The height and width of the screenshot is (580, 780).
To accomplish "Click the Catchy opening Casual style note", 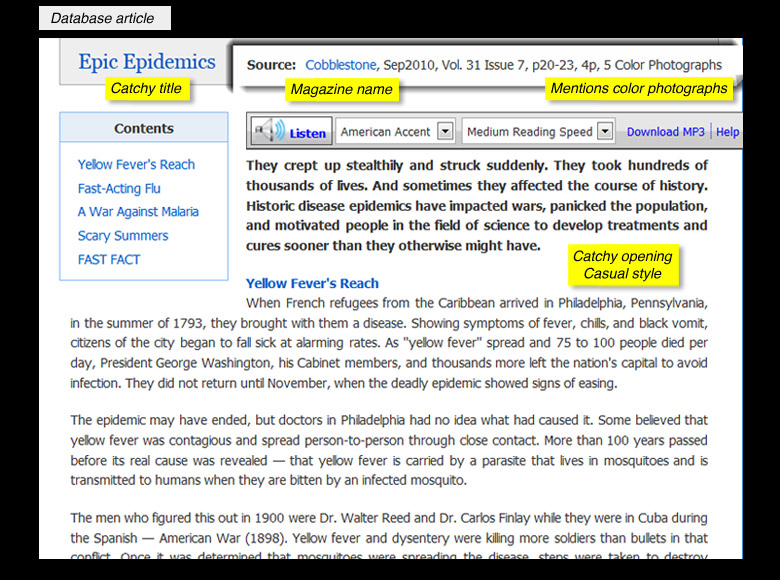I will pyautogui.click(x=622, y=265).
